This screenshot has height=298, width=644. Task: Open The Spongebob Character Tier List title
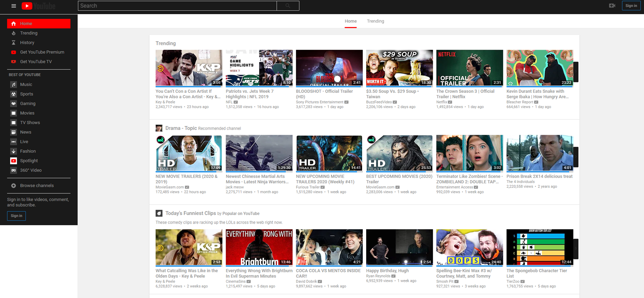[537, 273]
